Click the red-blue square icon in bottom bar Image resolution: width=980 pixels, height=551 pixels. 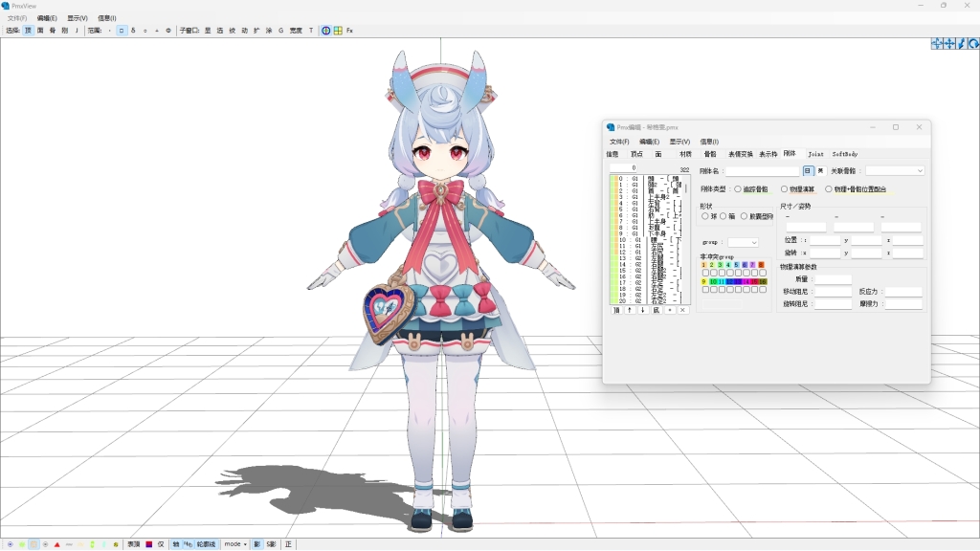(148, 544)
